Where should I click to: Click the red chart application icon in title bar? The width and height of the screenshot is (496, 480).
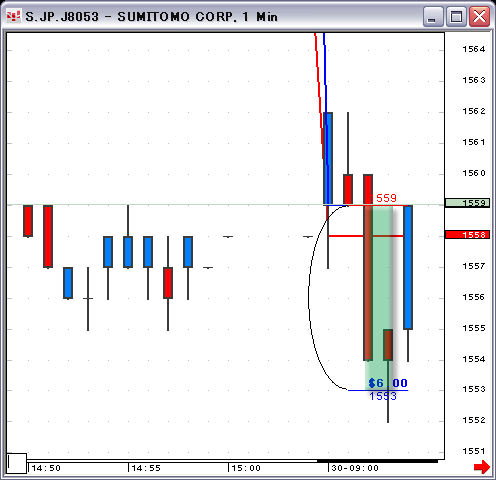coord(13,16)
